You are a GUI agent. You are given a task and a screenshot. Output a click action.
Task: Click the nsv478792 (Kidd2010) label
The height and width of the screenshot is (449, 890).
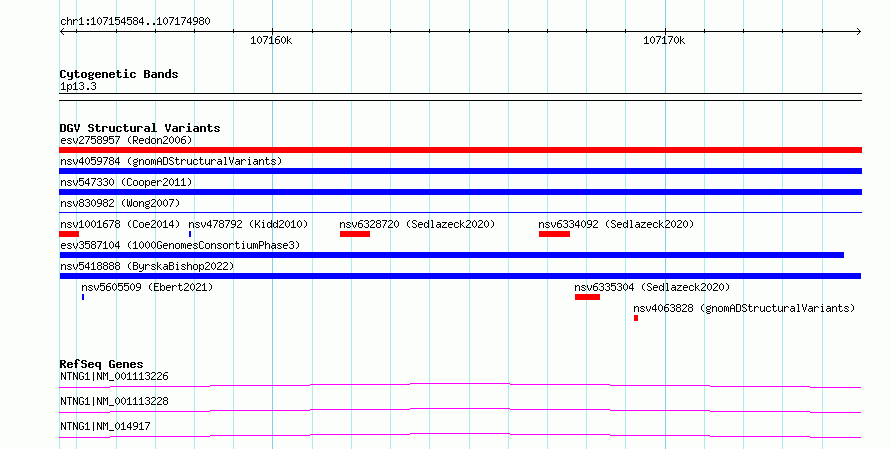[x=248, y=224]
